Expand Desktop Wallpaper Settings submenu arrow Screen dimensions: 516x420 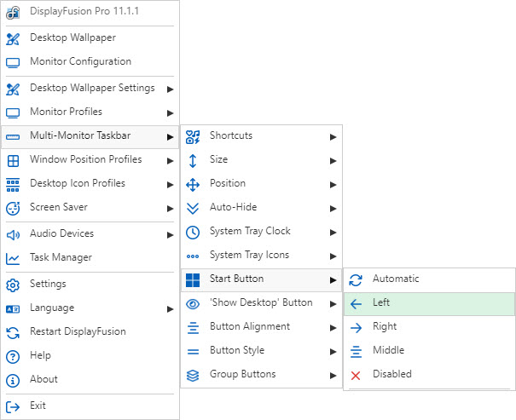[x=170, y=89]
